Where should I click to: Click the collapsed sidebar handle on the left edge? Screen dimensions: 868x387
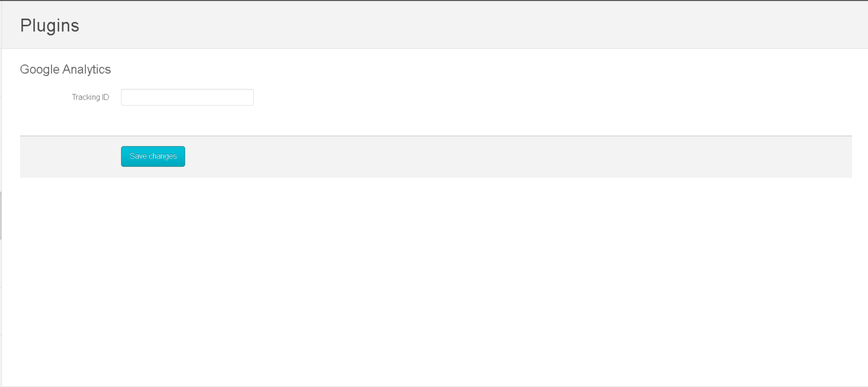[x=2, y=215]
